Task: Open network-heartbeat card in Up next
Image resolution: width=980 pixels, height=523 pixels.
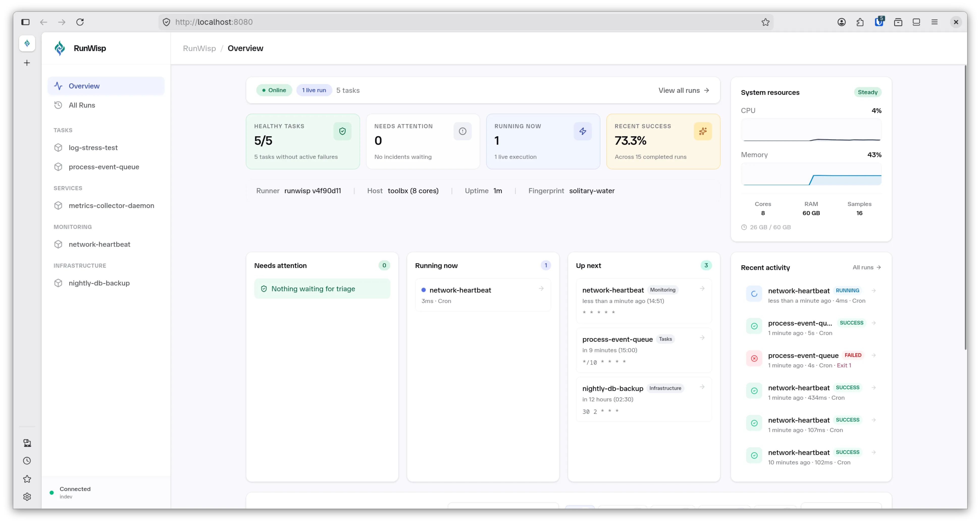Action: [x=644, y=301]
